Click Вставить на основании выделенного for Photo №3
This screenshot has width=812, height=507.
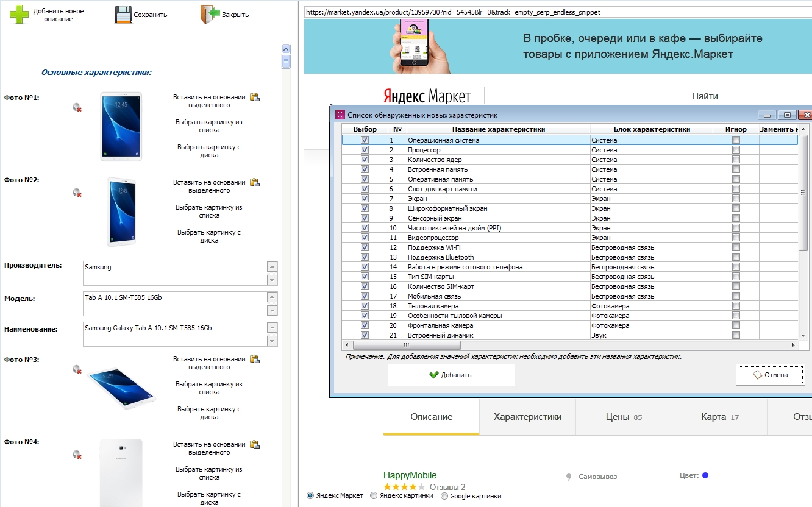(209, 363)
